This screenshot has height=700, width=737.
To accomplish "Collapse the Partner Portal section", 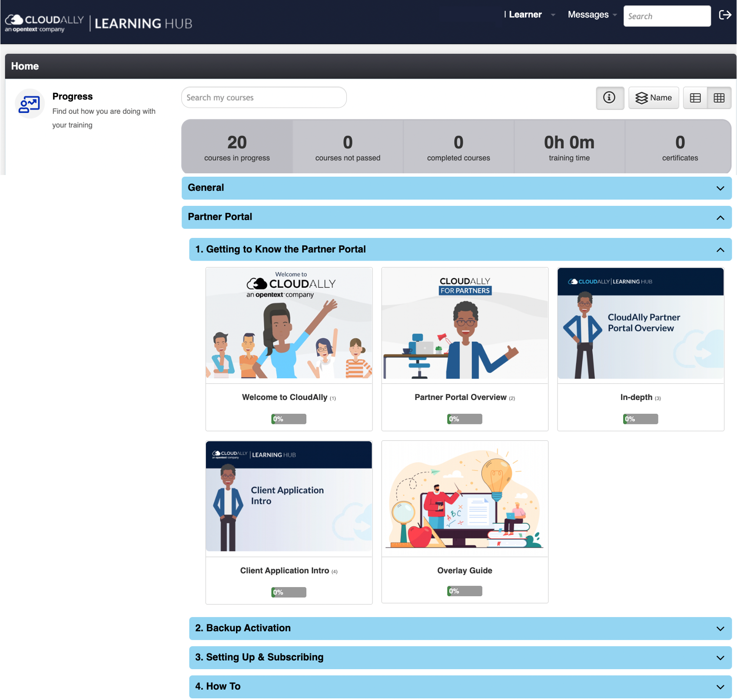I will [x=456, y=217].
